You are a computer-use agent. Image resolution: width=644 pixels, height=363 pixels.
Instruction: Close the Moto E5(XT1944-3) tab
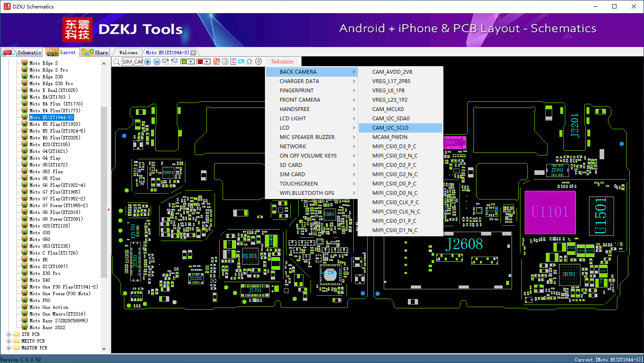pos(193,53)
